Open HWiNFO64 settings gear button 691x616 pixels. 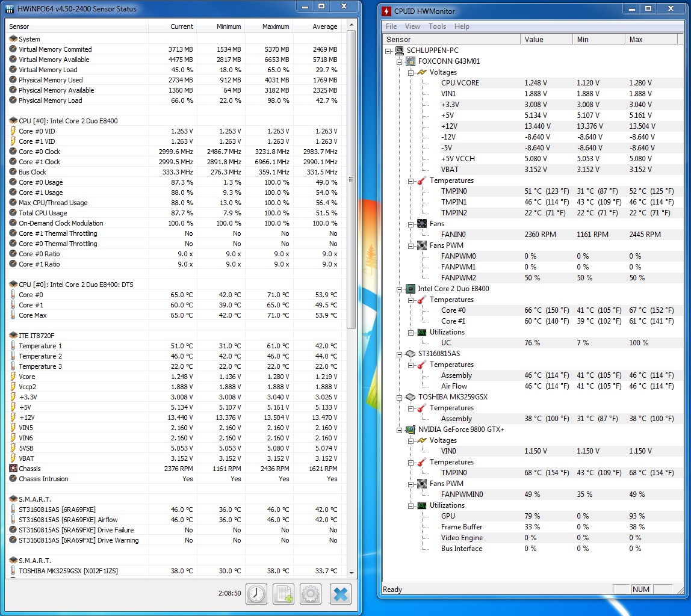pyautogui.click(x=311, y=594)
